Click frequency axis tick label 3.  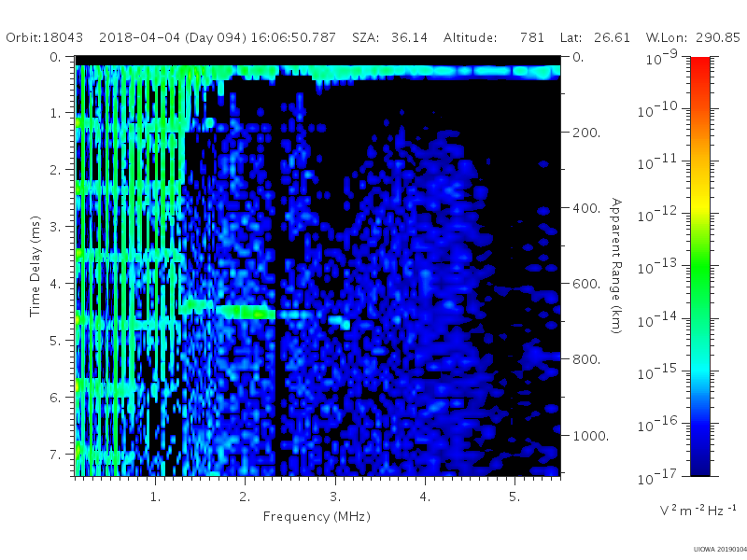point(335,497)
